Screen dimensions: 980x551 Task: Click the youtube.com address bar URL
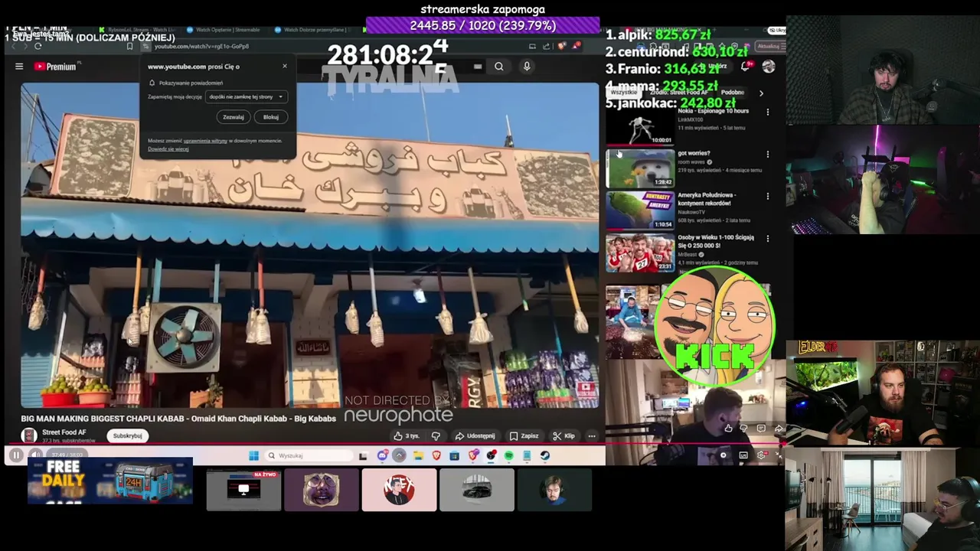coord(201,46)
